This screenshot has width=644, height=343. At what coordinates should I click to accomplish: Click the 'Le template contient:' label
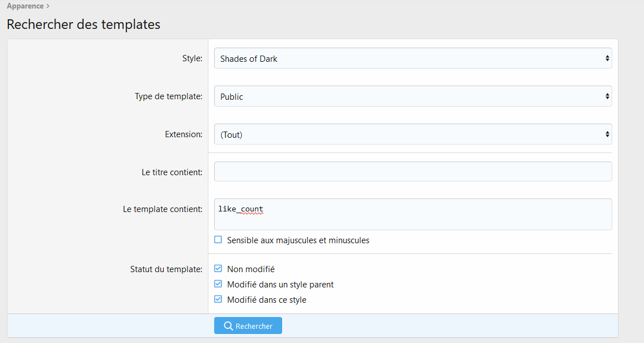coord(163,209)
